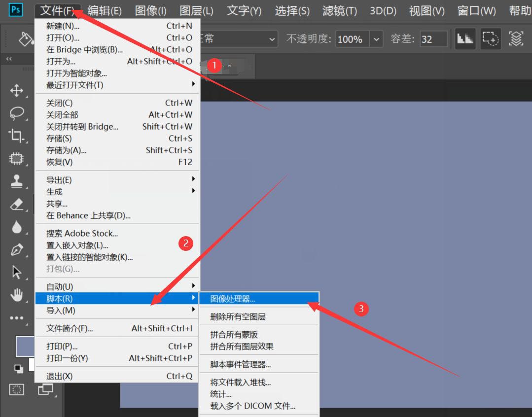Viewport: 532px width, 417px height.
Task: Choose the Eraser tool
Action: coord(17,204)
